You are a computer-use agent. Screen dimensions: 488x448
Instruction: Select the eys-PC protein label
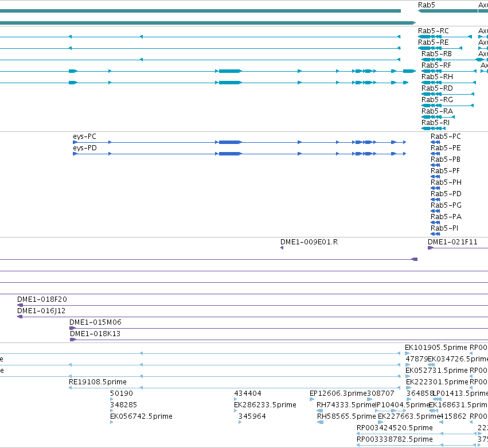tap(84, 137)
